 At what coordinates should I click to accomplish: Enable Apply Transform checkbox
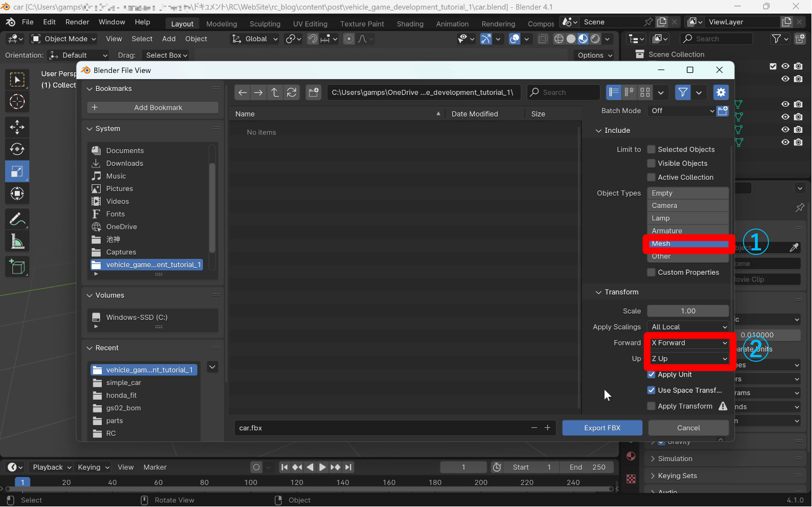(651, 406)
